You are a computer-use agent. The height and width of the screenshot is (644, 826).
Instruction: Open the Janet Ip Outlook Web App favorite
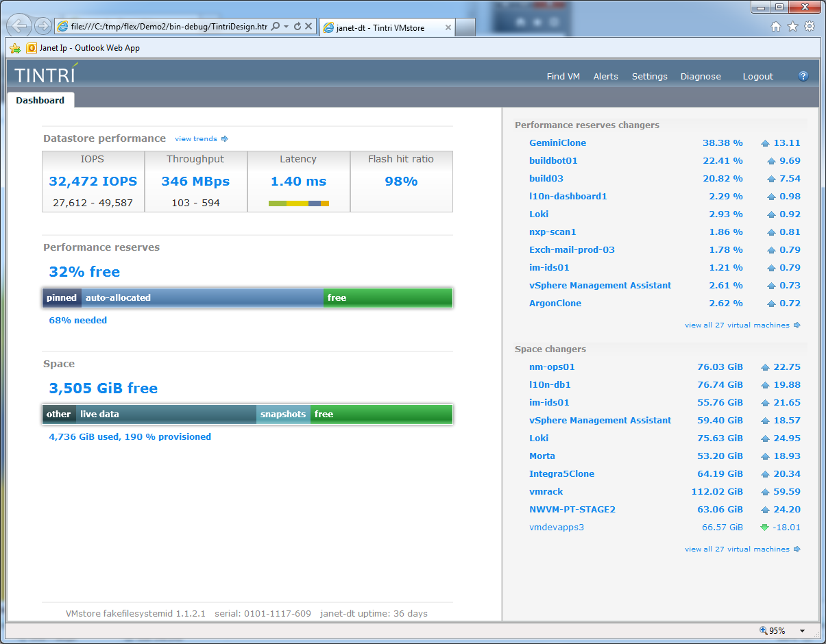83,48
